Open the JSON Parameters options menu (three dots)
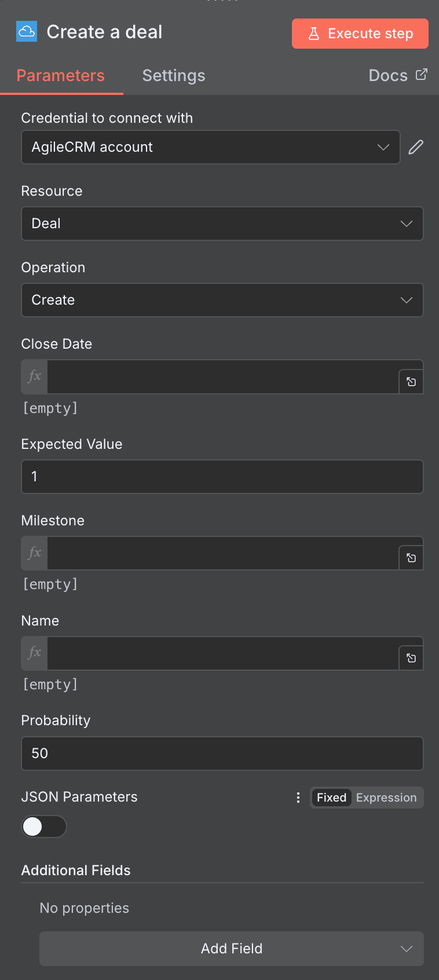 [x=298, y=798]
